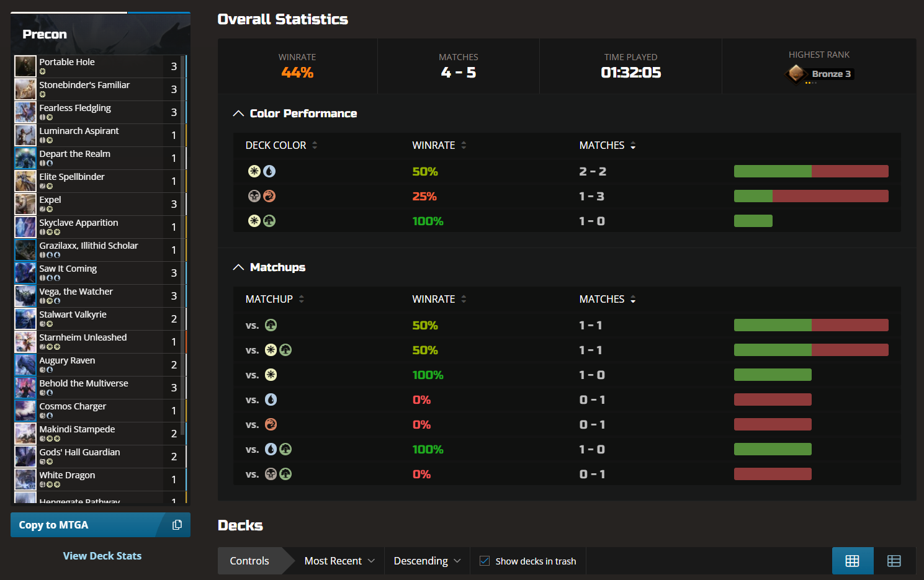Screen dimensions: 924x580
Task: Click the green mana icon in the 1 - 1 green-only matchup row
Action: [x=271, y=325]
